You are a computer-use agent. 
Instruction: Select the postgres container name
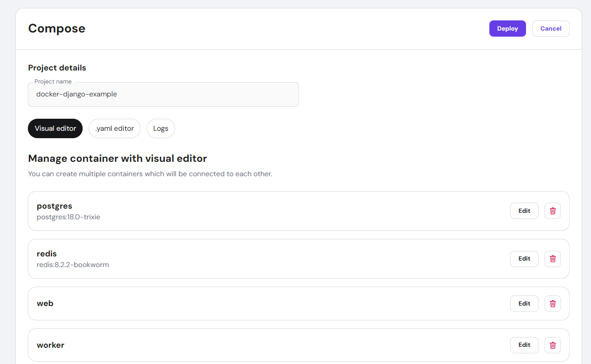(x=54, y=206)
